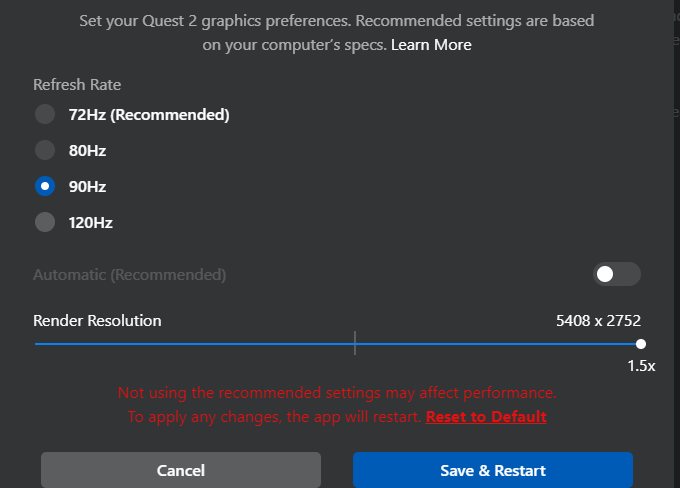Click the slider's center tick mark
Image resolution: width=680 pixels, height=488 pixels.
tap(355, 344)
